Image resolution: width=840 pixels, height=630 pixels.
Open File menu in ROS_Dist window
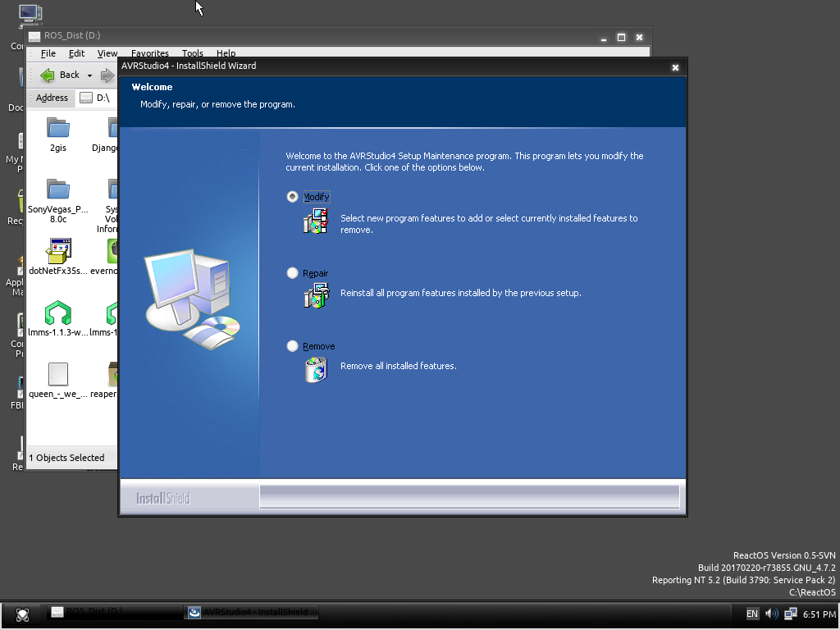(48, 53)
